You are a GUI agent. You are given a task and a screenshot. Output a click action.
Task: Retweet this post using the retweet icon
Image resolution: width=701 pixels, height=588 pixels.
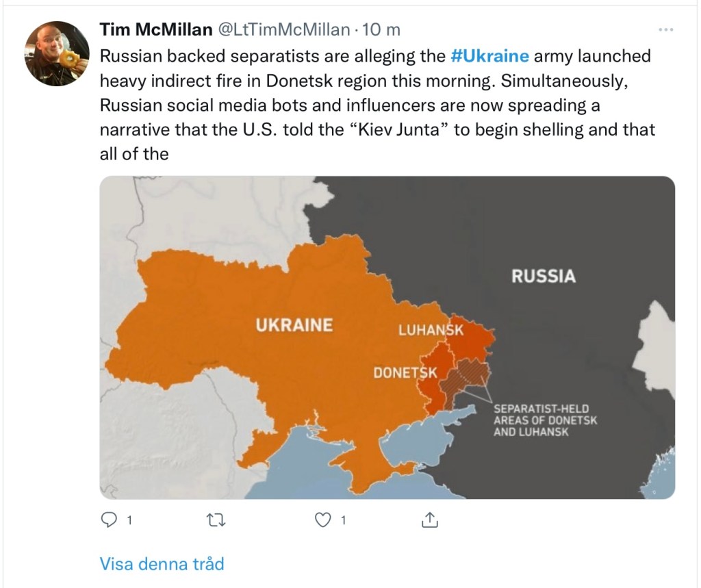coord(215,521)
